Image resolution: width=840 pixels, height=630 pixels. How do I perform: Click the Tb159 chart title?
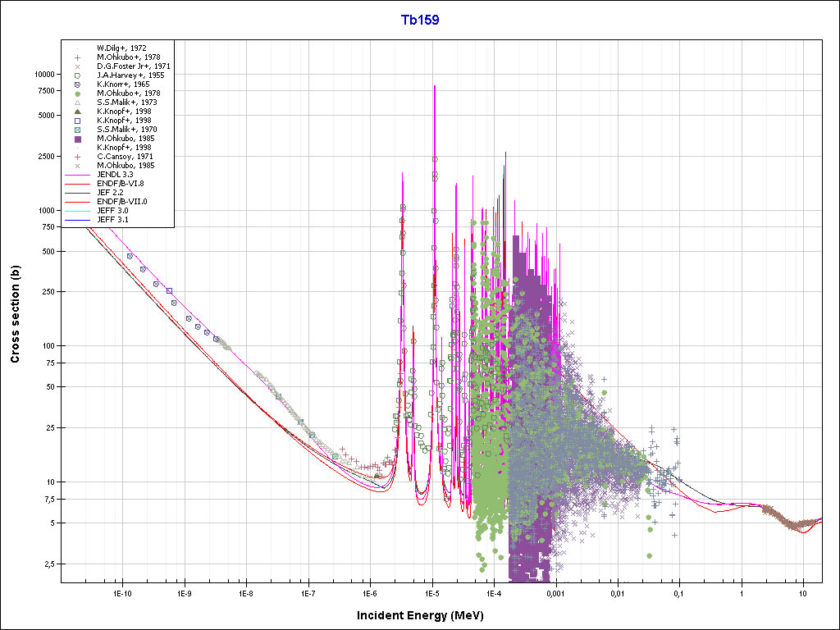click(420, 21)
